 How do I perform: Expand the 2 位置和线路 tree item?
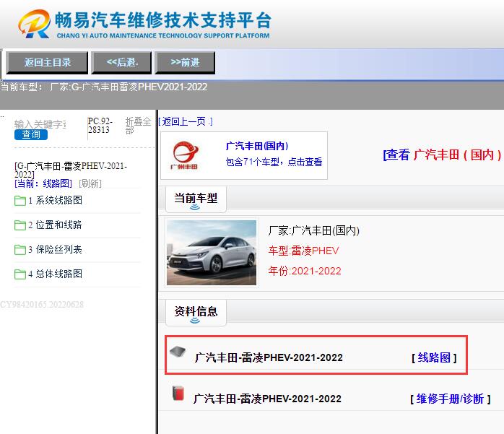55,225
